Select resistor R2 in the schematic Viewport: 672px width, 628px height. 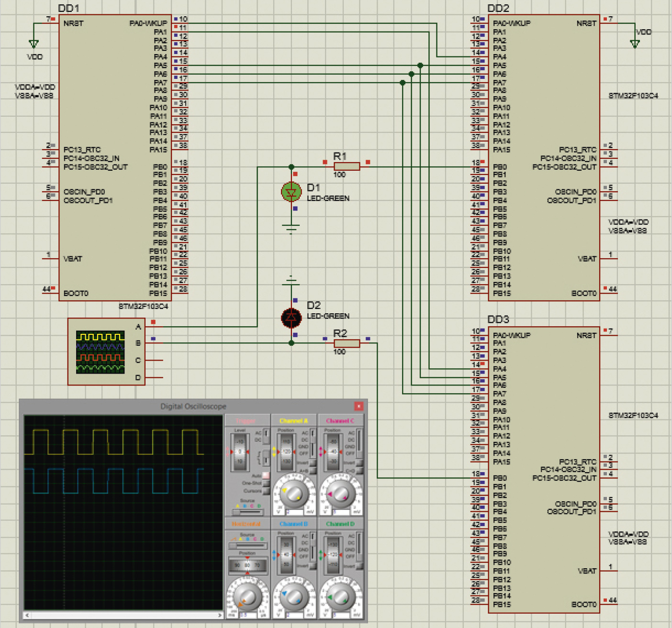[x=347, y=343]
